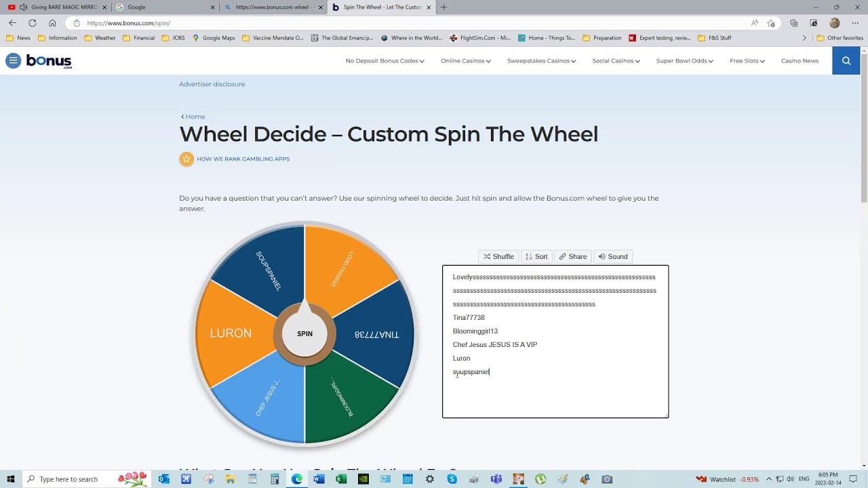Expand Online Casinos menu
Screen dimensions: 868x488
(x=466, y=61)
